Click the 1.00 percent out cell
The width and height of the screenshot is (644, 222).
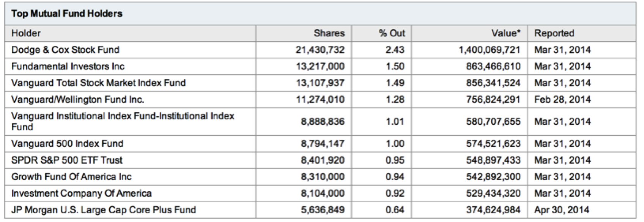tap(395, 144)
